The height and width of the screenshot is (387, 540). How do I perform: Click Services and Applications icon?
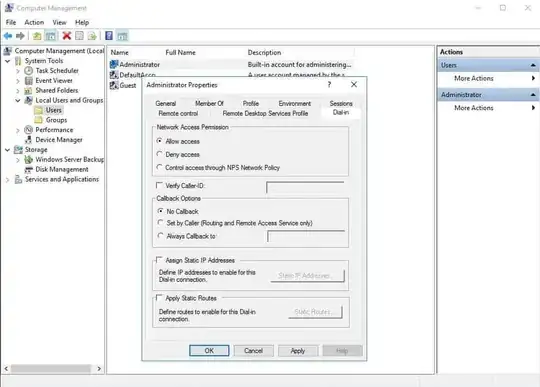18,179
